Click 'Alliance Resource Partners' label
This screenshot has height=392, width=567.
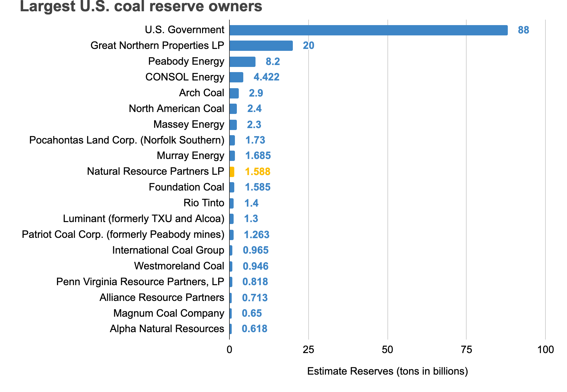coord(162,298)
